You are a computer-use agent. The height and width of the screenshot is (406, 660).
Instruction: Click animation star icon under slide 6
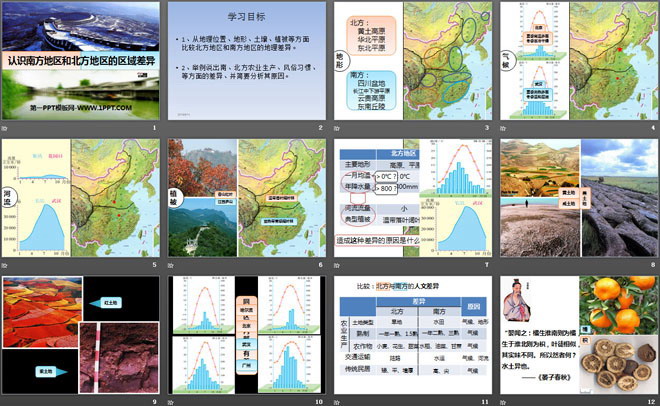pos(171,265)
